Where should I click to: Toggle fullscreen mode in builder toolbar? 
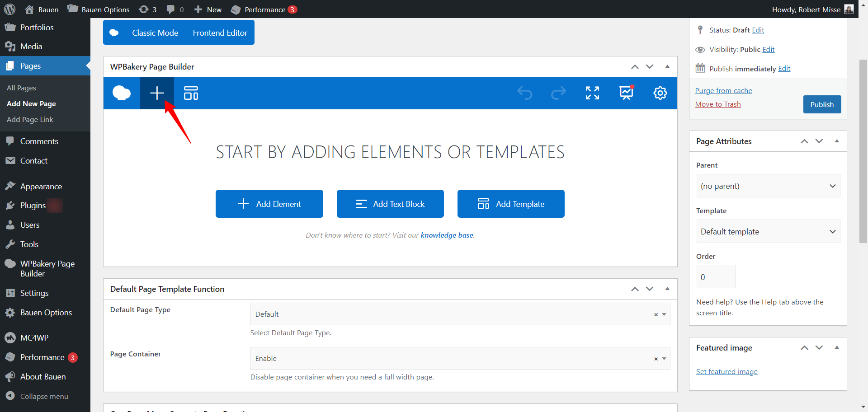click(592, 93)
